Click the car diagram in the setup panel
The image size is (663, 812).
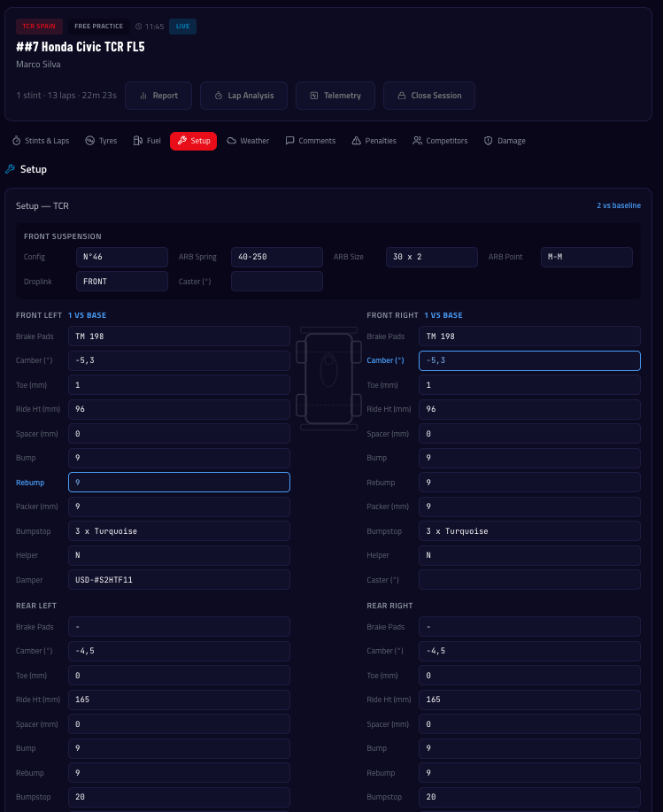pos(328,378)
